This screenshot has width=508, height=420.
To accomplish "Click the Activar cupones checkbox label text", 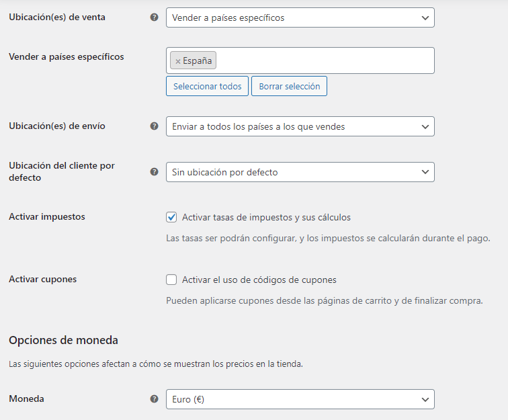I will 259,280.
